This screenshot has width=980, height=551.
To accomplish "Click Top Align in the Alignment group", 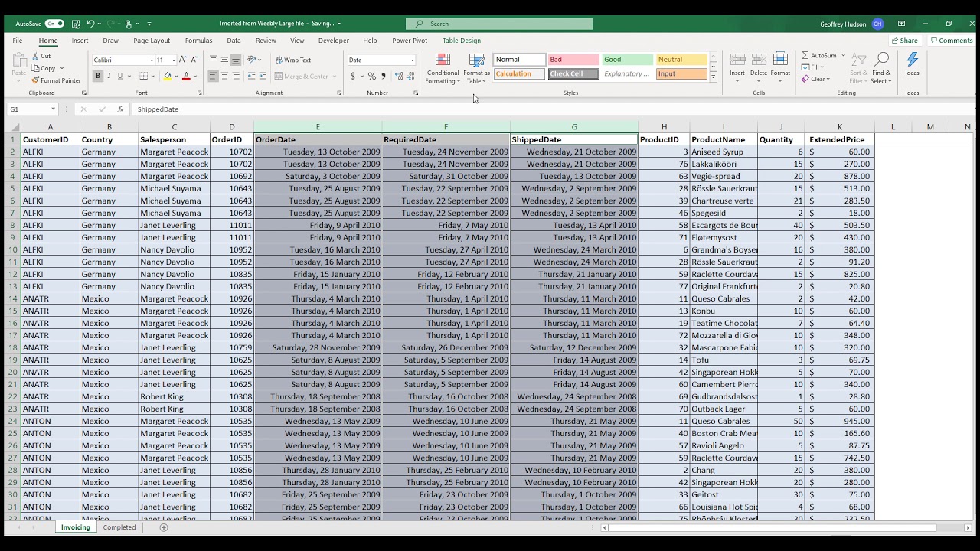I will coord(214,60).
